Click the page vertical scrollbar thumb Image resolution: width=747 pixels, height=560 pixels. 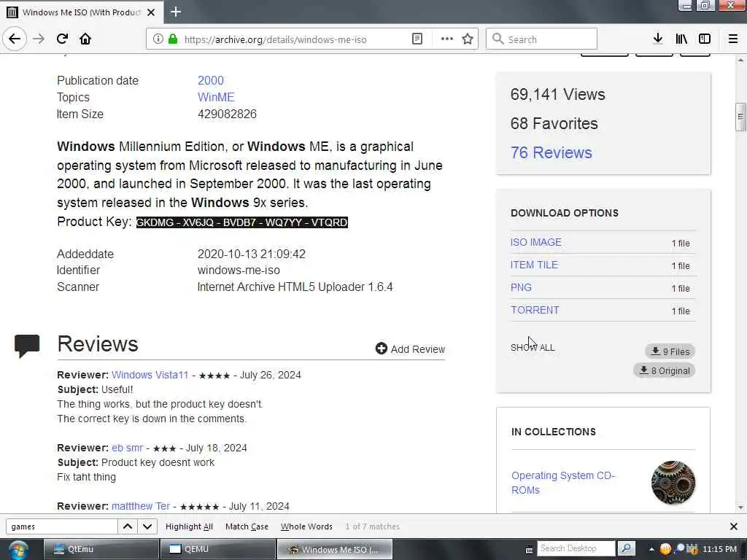740,117
